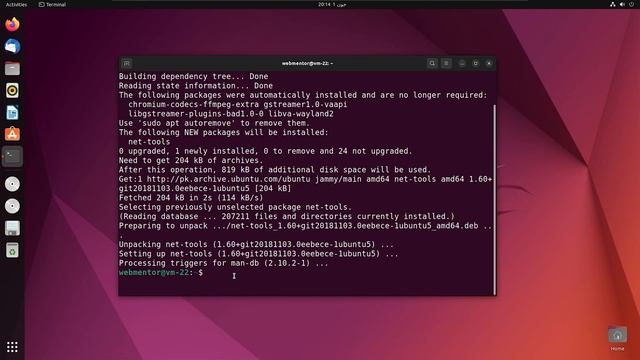The image size is (640, 360).
Task: Click the 'webmentor@vm-22:~$' prompt line
Action: (x=161, y=272)
